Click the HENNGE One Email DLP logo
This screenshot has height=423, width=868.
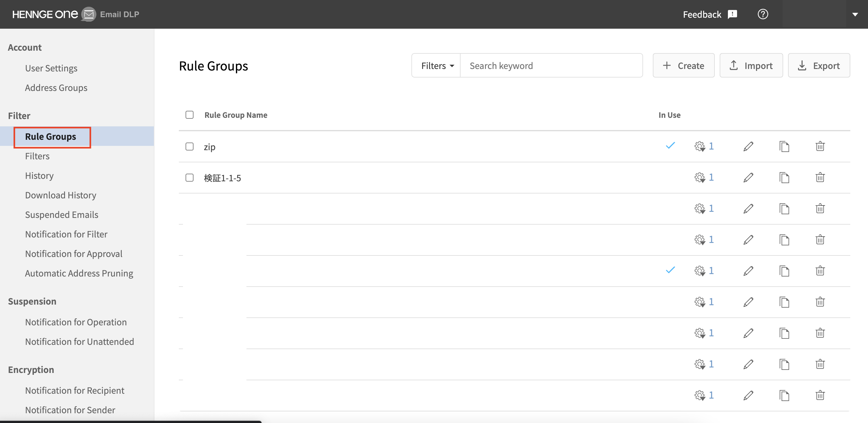(76, 14)
